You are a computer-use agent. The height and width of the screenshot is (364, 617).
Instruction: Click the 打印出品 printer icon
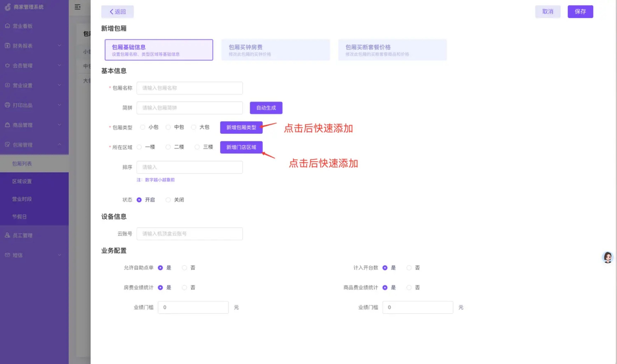(7, 105)
